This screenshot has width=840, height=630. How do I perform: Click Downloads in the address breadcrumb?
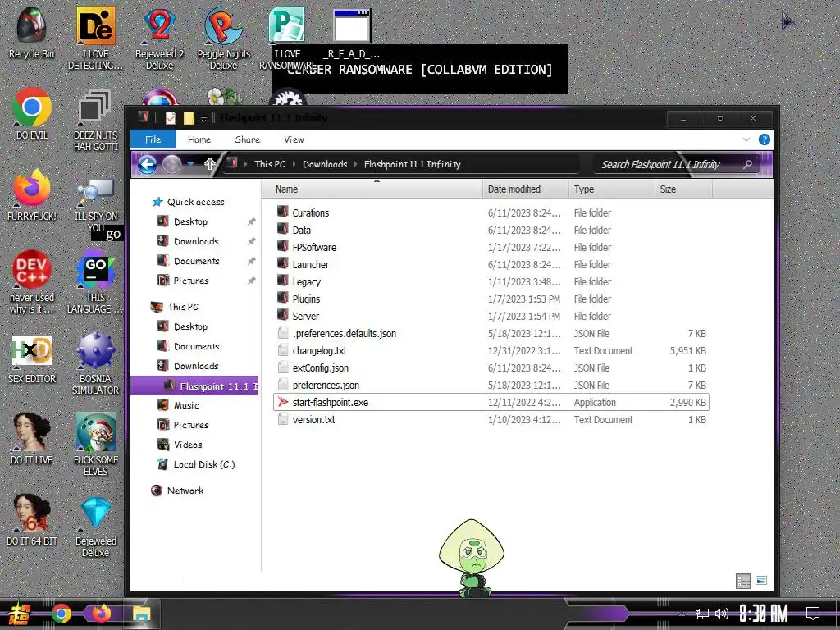click(325, 164)
